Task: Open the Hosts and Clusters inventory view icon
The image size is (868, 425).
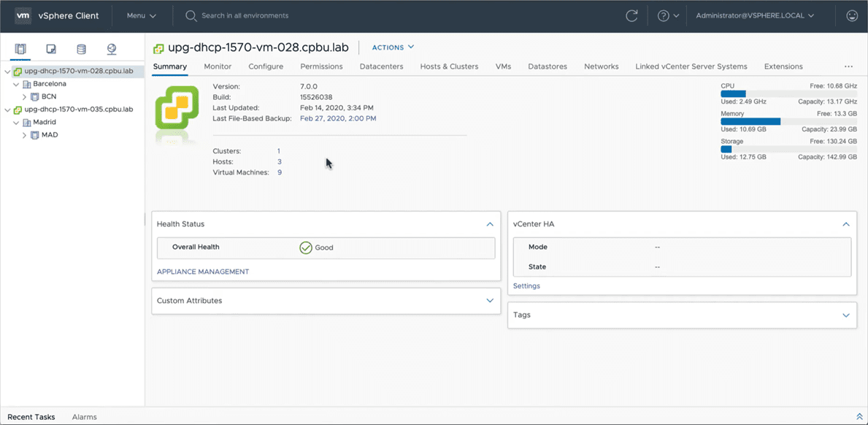Action: point(20,49)
